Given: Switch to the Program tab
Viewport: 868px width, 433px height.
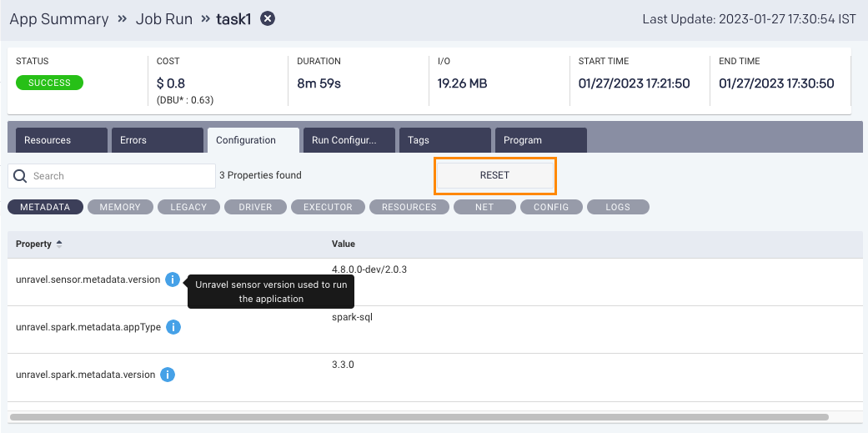Looking at the screenshot, I should point(540,140).
